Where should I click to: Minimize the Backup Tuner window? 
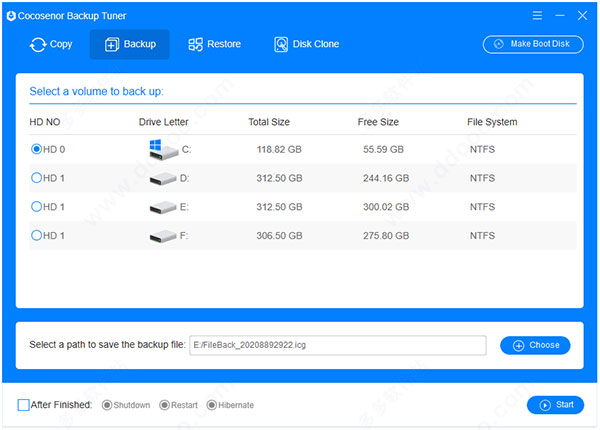click(x=560, y=15)
